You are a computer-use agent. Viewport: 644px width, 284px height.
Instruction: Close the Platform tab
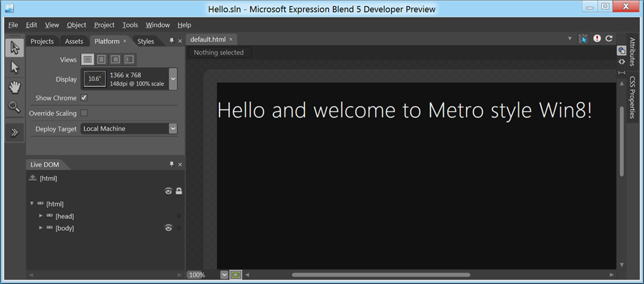(125, 41)
